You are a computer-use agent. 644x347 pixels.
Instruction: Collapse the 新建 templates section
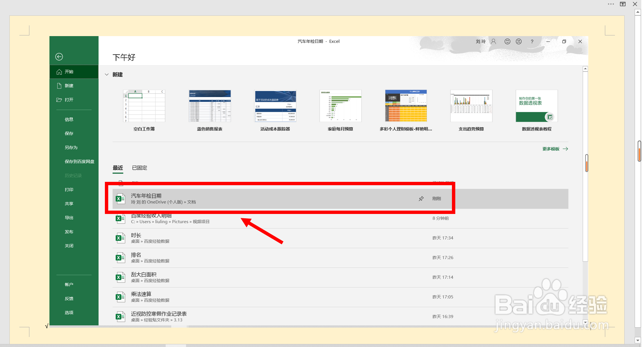click(x=107, y=75)
